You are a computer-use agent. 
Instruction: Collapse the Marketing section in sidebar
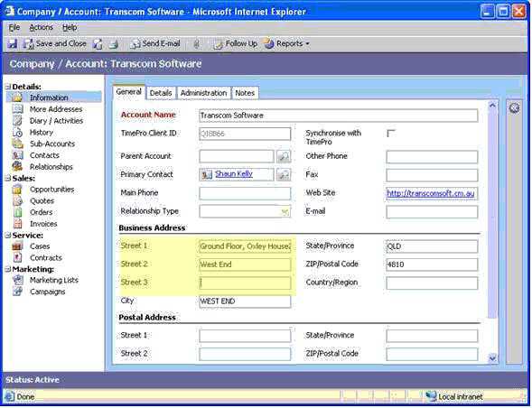pos(8,269)
